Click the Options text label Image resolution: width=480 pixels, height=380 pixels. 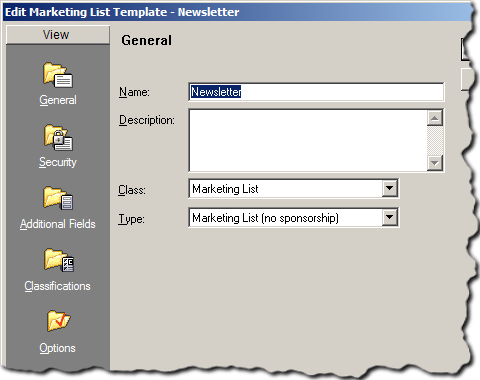(57, 348)
